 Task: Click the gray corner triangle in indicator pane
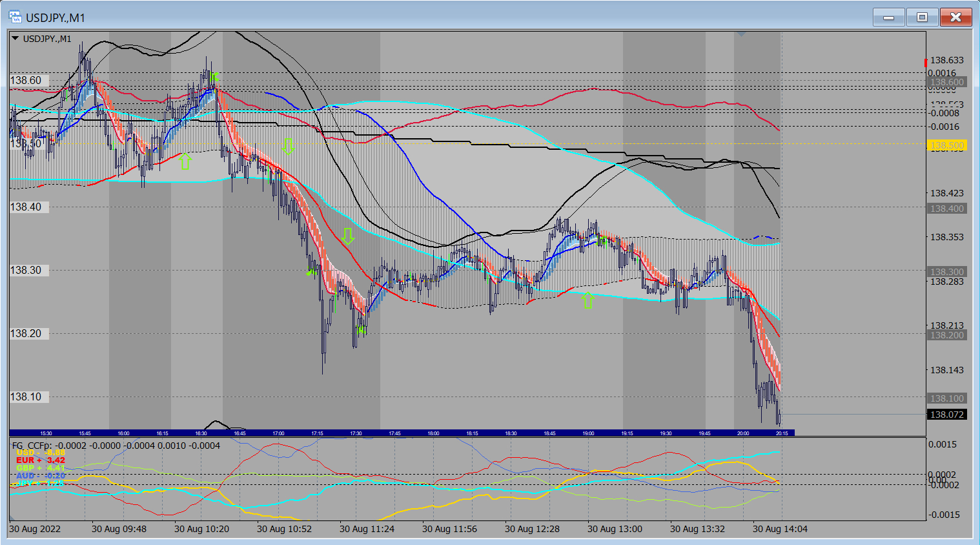(12, 517)
